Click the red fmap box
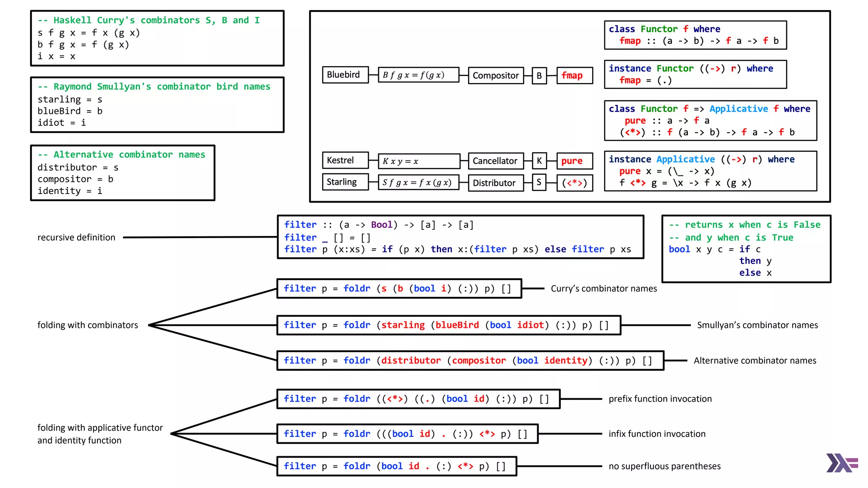 point(574,76)
